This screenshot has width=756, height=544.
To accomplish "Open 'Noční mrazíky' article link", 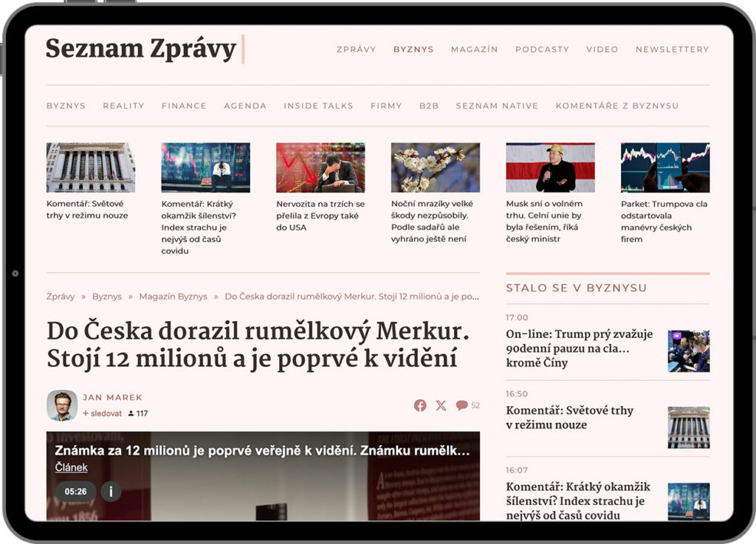I will (x=432, y=221).
